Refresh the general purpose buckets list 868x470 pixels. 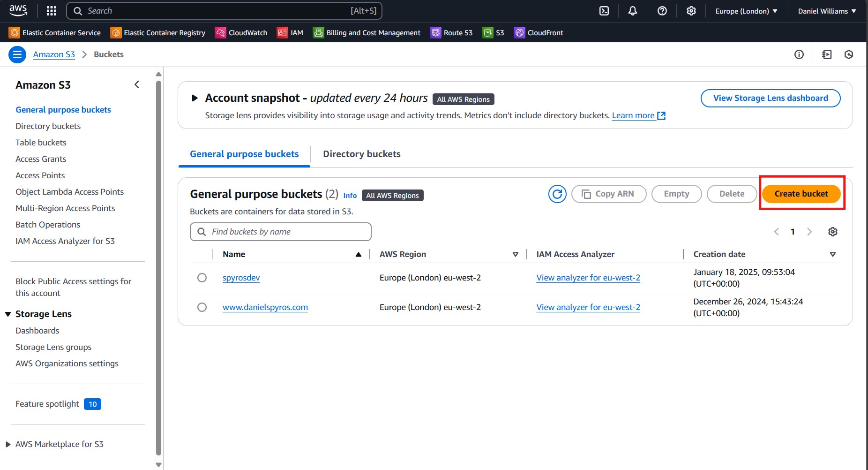pyautogui.click(x=557, y=194)
